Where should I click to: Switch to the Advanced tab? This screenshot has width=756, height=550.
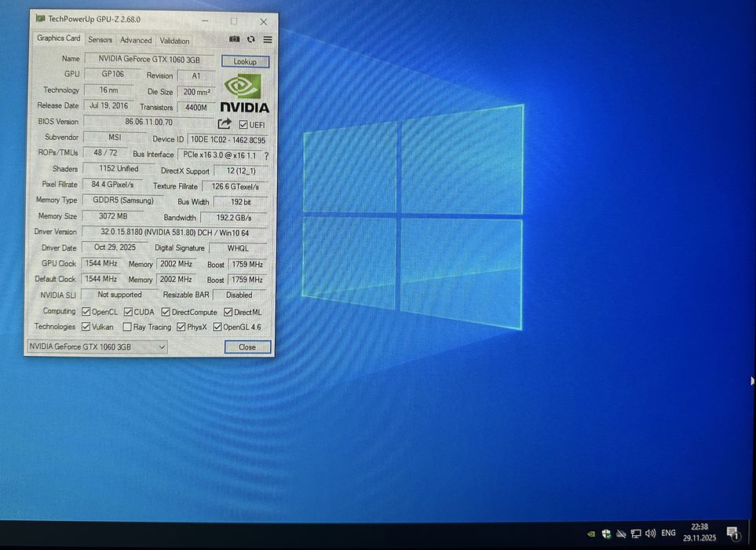point(136,41)
